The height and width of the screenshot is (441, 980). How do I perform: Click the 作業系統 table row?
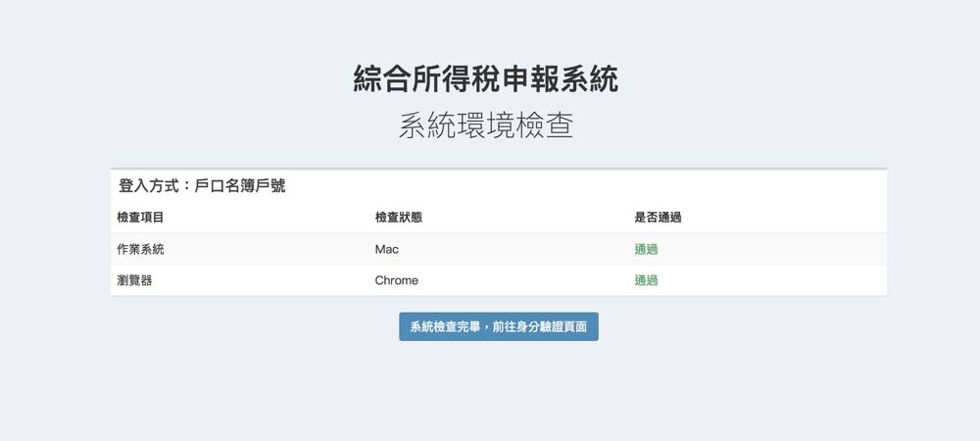[510, 249]
